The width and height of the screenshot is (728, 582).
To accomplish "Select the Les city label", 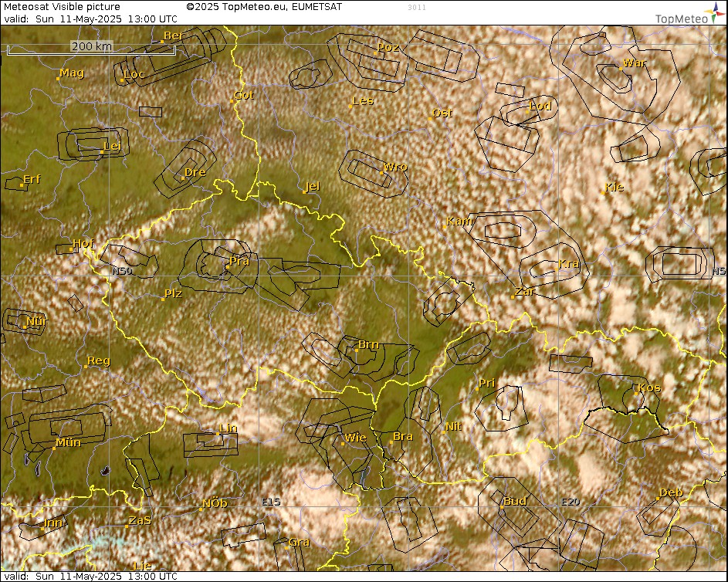I will click(x=363, y=100).
